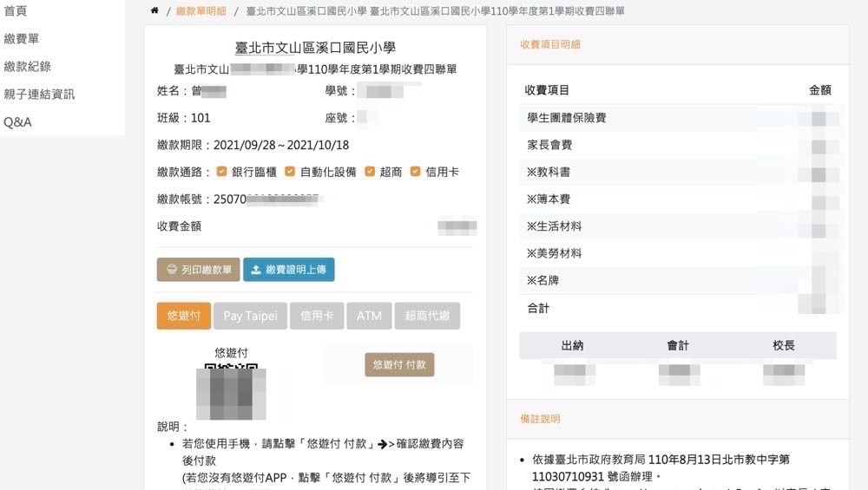
Task: Toggle 銀行臨櫃 checkbox
Action: pos(221,172)
